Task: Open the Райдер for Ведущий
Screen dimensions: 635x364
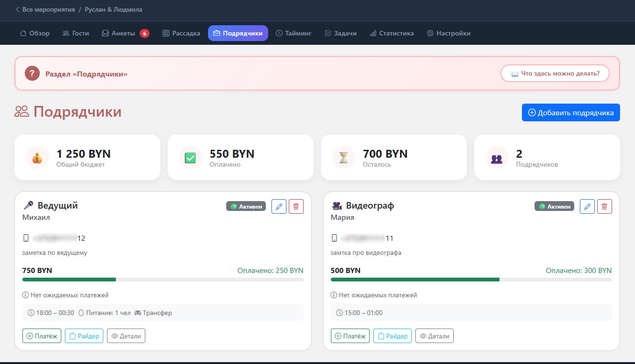Action: 84,336
